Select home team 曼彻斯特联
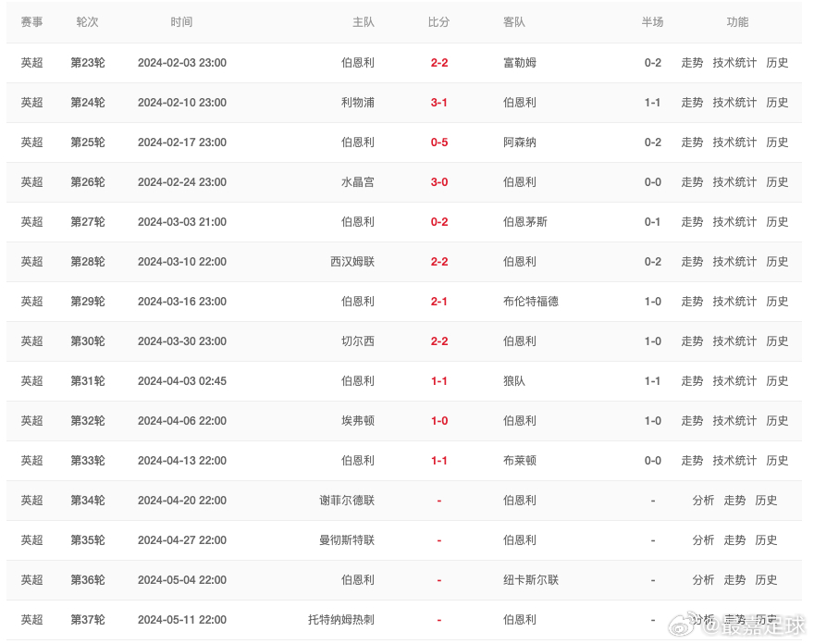Screen dimensions: 814x644 [x=347, y=540]
